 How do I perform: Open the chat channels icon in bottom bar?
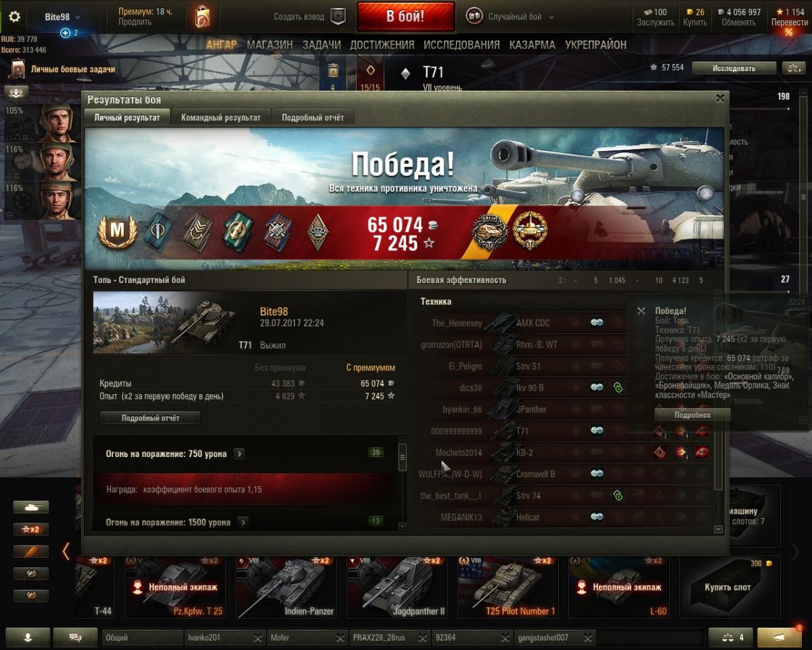[x=75, y=637]
